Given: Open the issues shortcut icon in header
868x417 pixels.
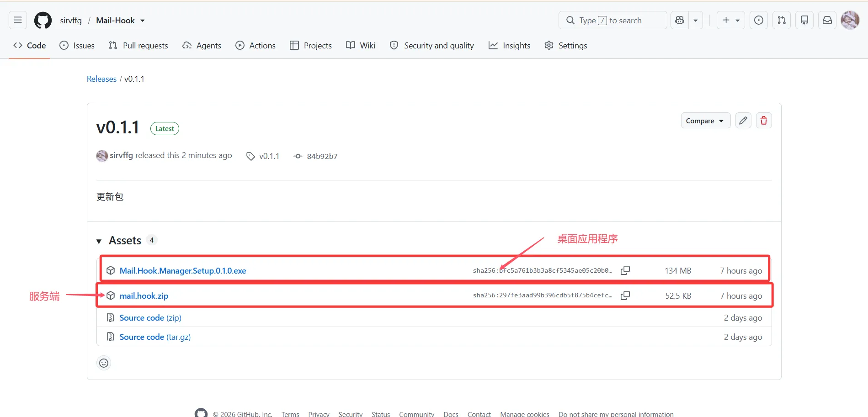Looking at the screenshot, I should coord(759,20).
